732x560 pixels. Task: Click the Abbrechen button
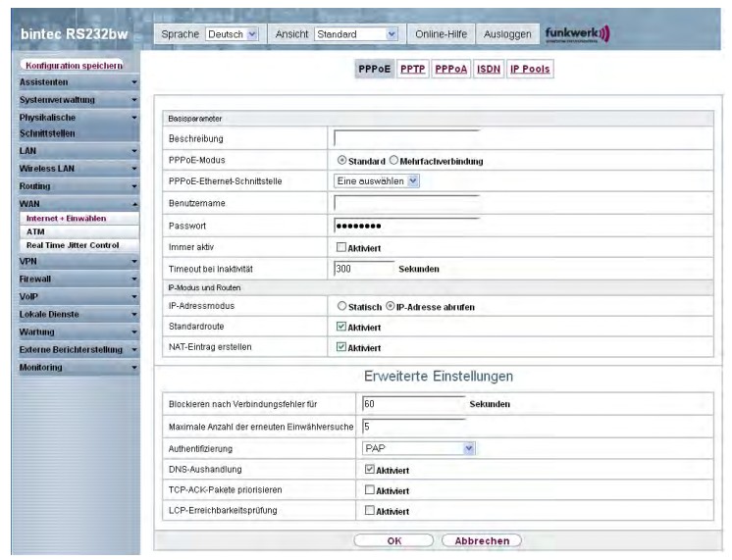point(482,540)
